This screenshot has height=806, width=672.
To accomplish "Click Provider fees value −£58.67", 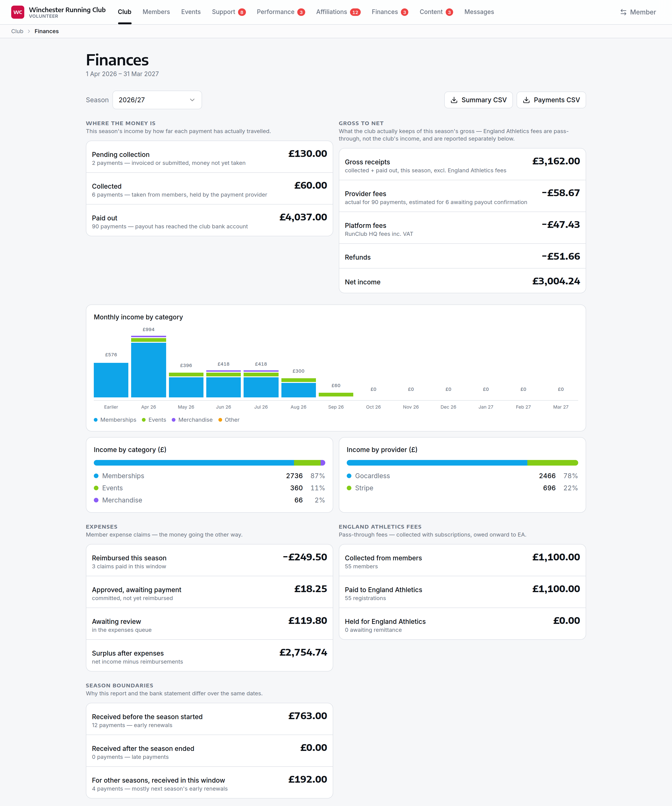I will (560, 193).
